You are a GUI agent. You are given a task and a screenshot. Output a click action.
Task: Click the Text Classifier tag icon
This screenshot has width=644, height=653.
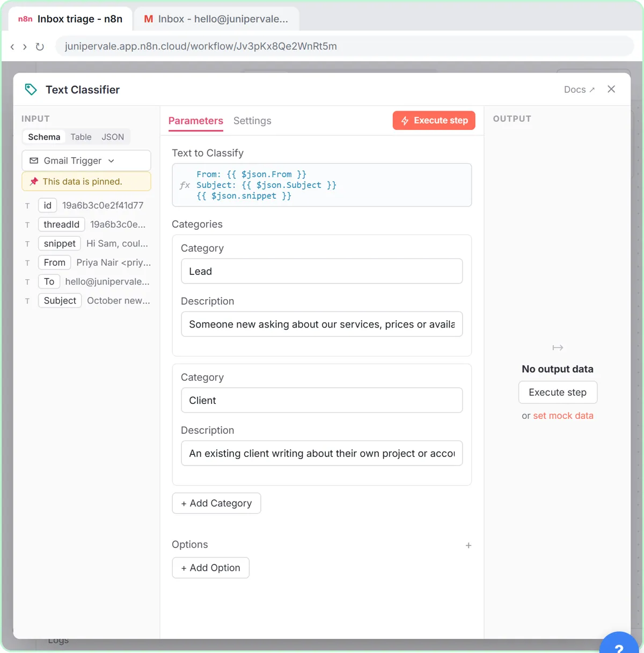click(x=31, y=90)
